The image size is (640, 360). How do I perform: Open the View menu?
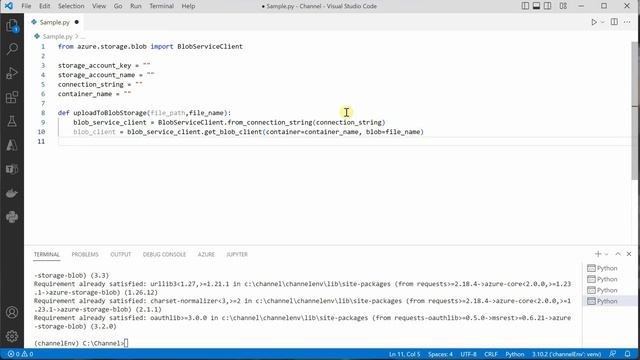(x=99, y=6)
